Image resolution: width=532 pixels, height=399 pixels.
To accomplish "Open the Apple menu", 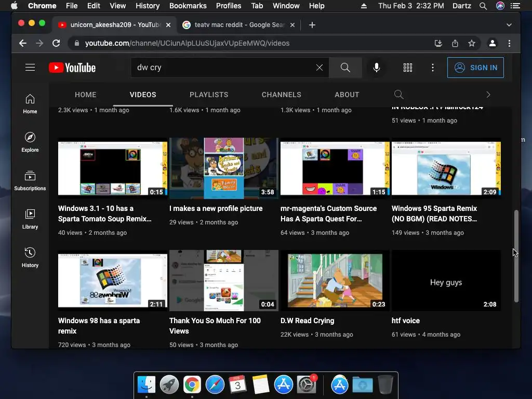I will (x=14, y=6).
